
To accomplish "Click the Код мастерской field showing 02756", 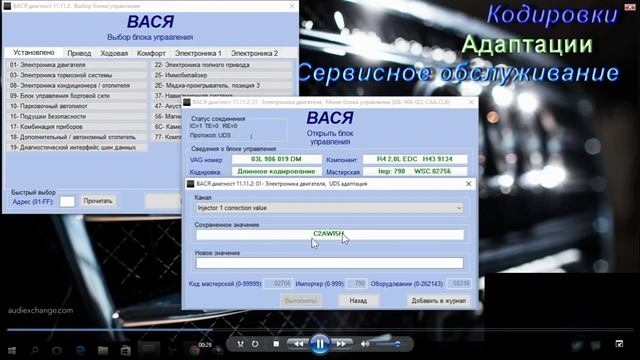I will [278, 283].
